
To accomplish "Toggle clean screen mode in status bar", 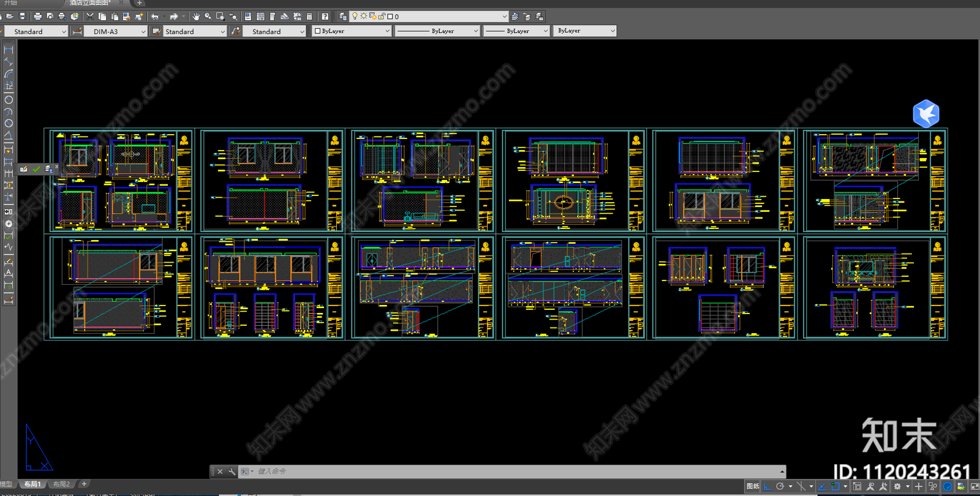I will coord(974,487).
